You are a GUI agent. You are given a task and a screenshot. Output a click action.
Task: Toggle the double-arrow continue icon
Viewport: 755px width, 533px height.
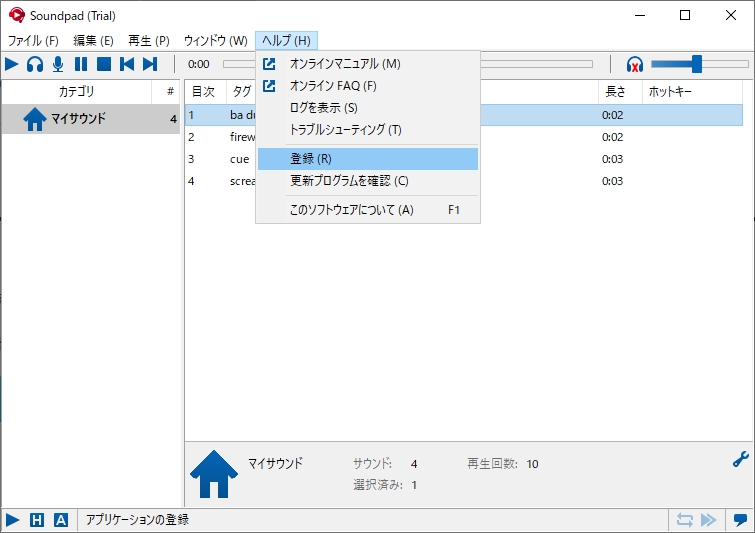[x=708, y=520]
